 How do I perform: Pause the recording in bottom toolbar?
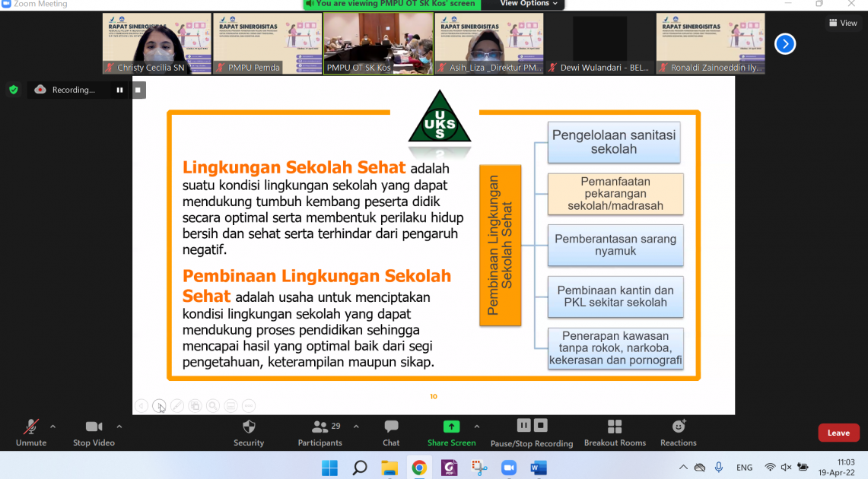click(523, 425)
